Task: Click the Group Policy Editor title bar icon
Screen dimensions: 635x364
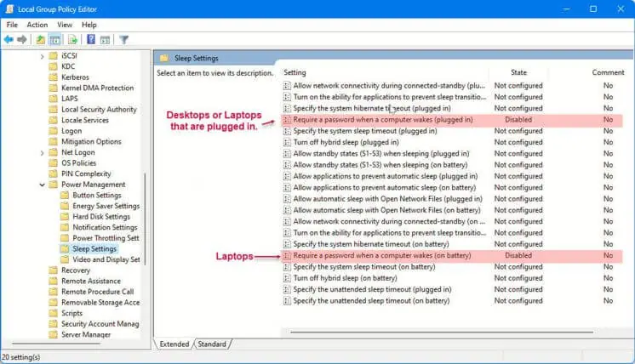Action: tap(9, 9)
